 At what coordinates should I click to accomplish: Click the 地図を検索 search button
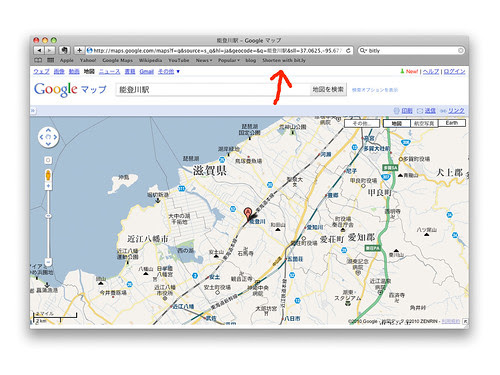pos(328,89)
